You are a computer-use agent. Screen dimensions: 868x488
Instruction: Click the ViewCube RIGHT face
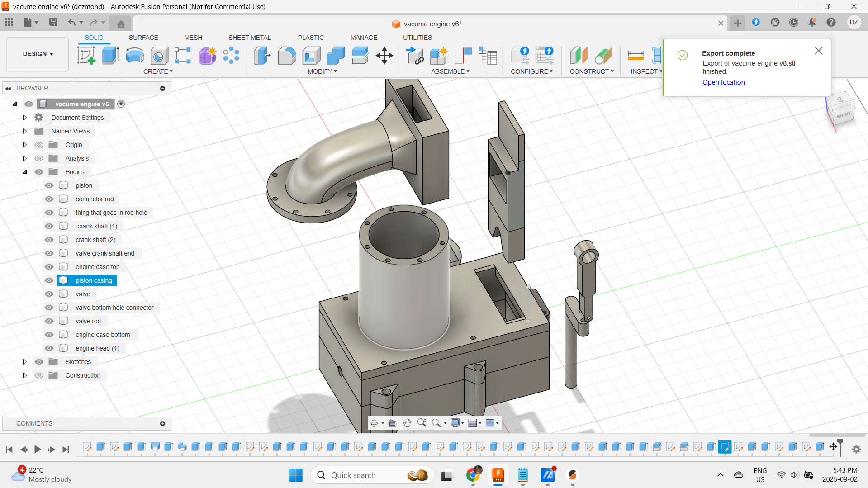(843, 115)
